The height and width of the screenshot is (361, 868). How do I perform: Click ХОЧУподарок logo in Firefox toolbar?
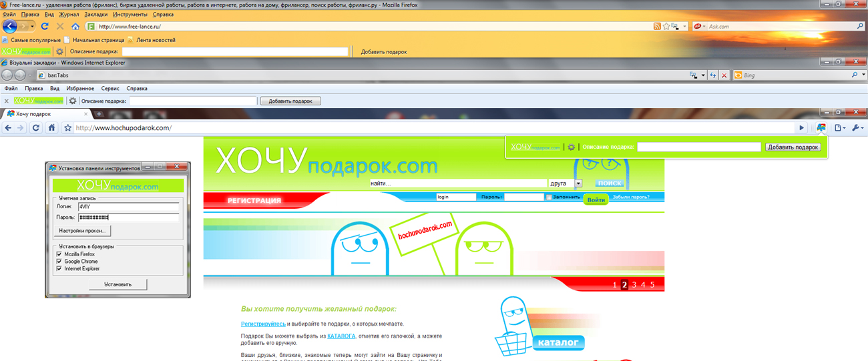26,51
